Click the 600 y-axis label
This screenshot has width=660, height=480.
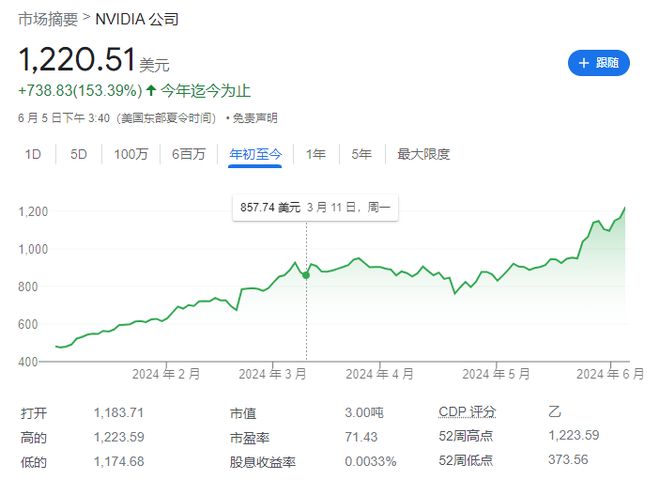(x=28, y=324)
